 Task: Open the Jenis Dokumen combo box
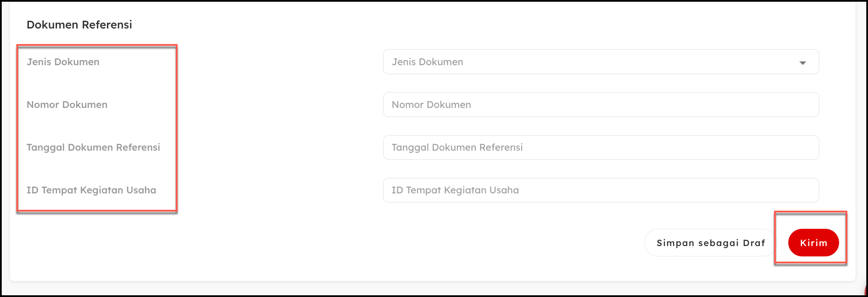(x=600, y=62)
